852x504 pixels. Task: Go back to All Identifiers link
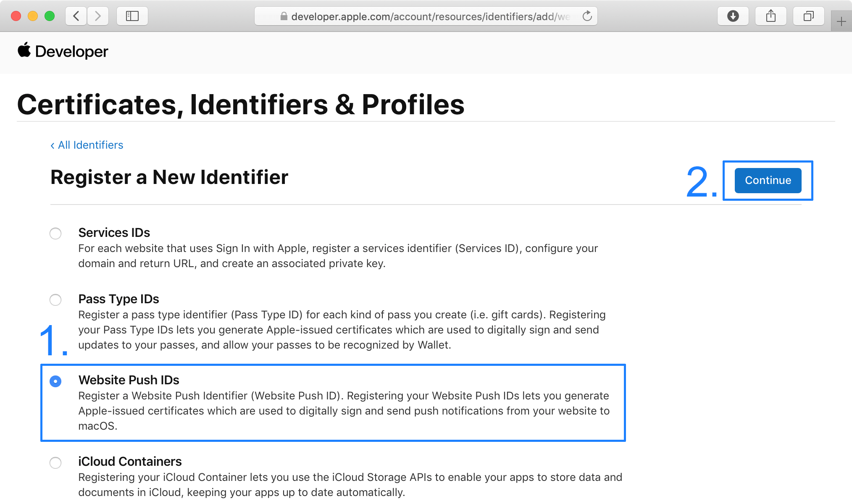coord(87,145)
